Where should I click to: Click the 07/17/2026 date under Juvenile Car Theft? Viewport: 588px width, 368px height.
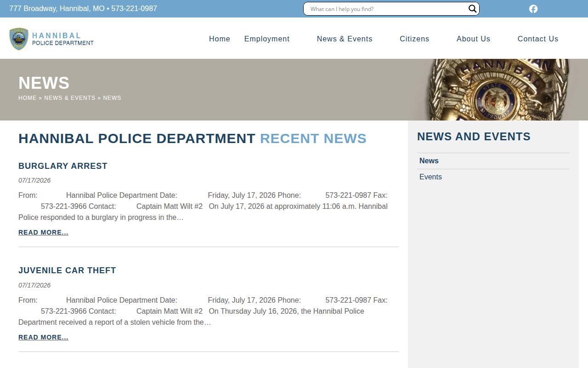click(x=34, y=285)
